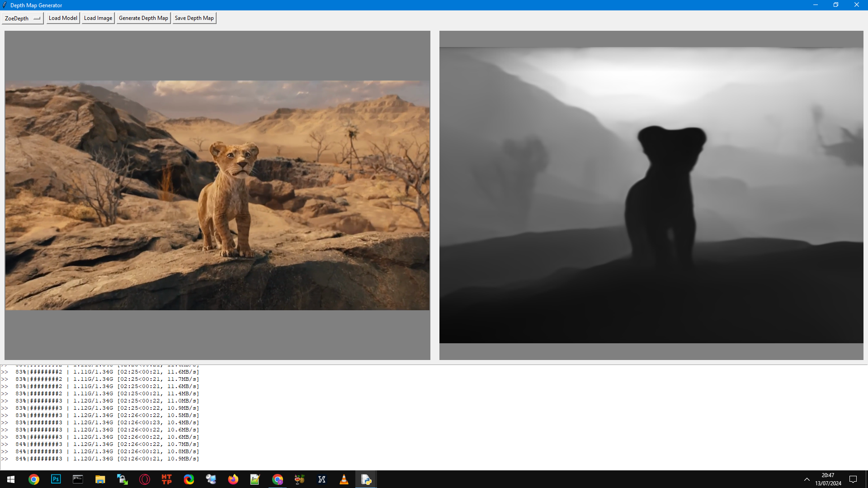The height and width of the screenshot is (488, 868).
Task: Open Notepad++ from the taskbar
Action: tap(255, 479)
